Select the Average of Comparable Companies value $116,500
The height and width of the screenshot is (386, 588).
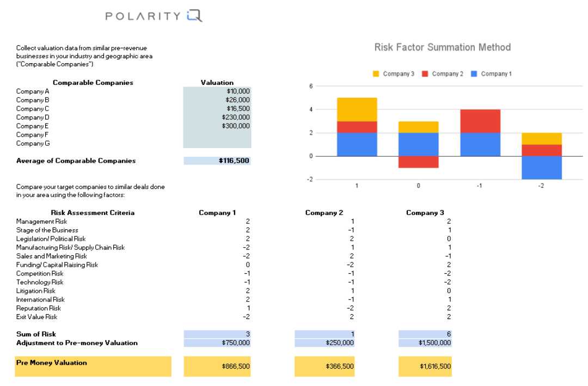point(217,161)
